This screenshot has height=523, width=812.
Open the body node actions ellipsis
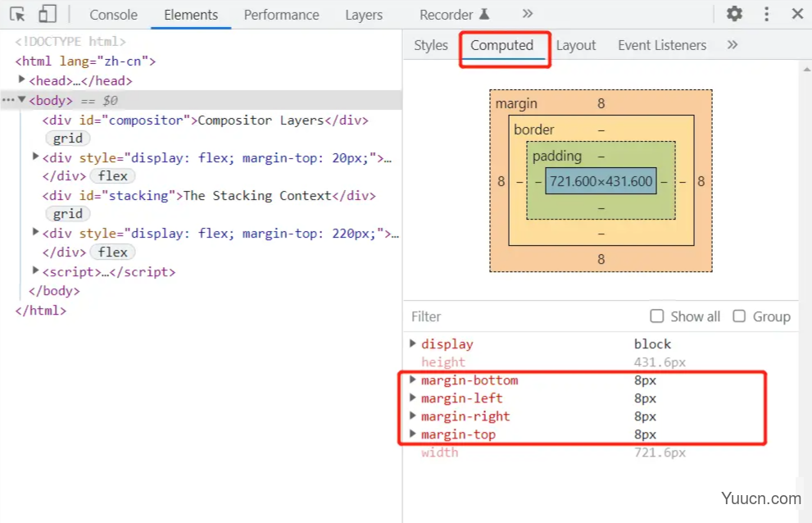[8, 99]
